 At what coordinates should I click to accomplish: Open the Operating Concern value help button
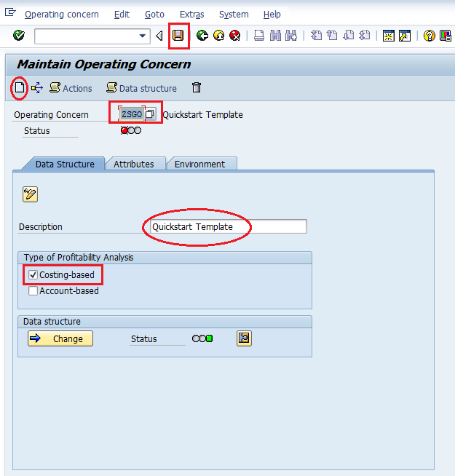pyautogui.click(x=150, y=114)
